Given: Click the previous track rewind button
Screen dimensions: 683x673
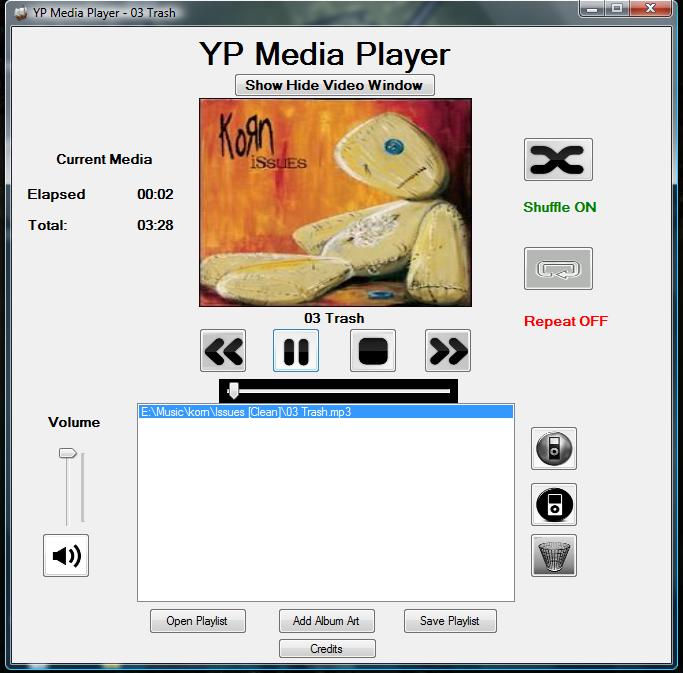Looking at the screenshot, I should click(x=223, y=351).
